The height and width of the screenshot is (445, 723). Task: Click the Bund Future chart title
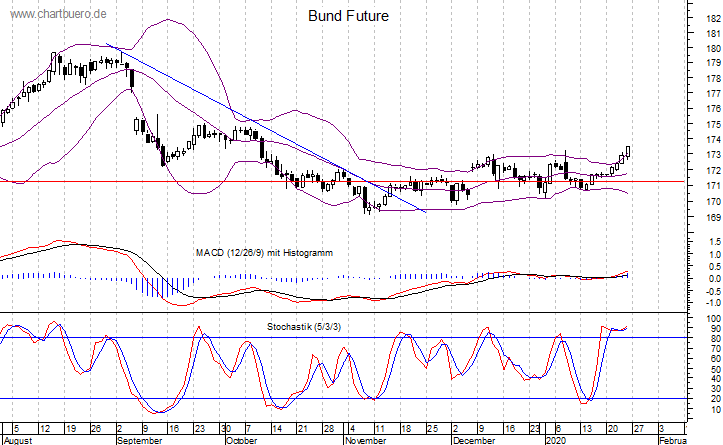349,16
